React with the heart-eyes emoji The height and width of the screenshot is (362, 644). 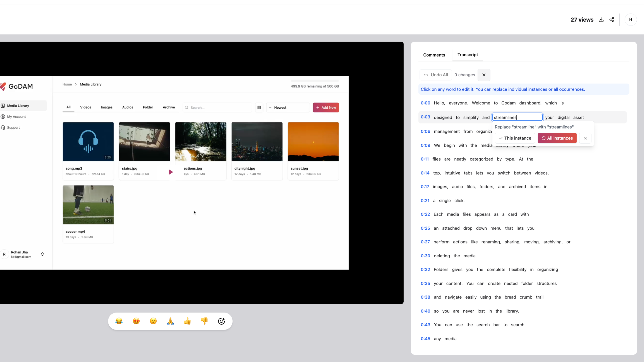point(136,321)
